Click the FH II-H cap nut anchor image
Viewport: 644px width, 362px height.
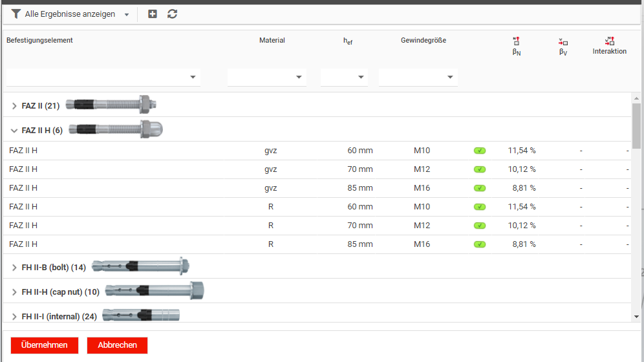[155, 291]
